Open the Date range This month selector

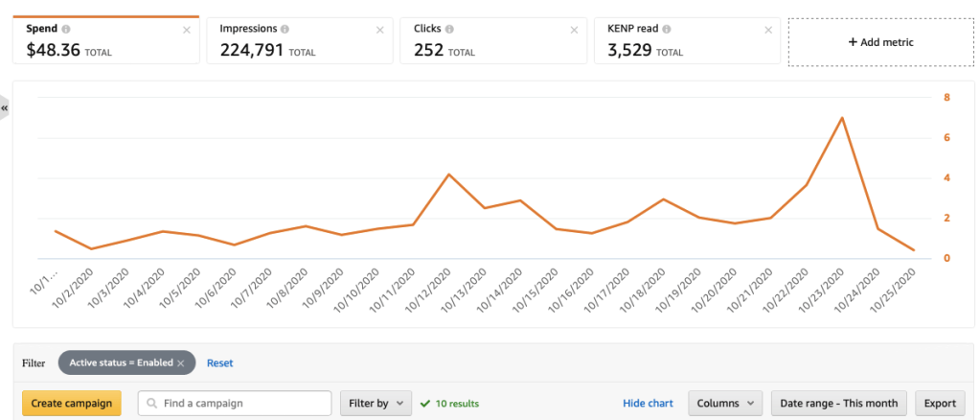[839, 404]
